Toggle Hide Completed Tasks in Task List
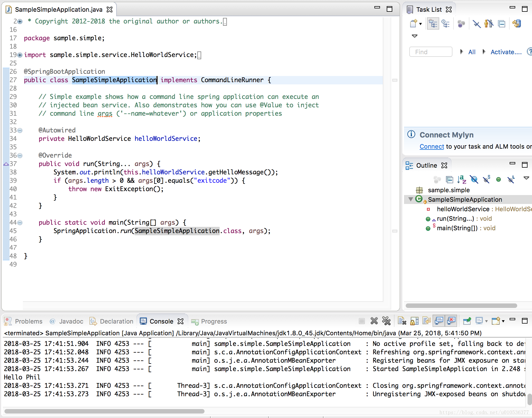The width and height of the screenshot is (532, 418). click(477, 24)
